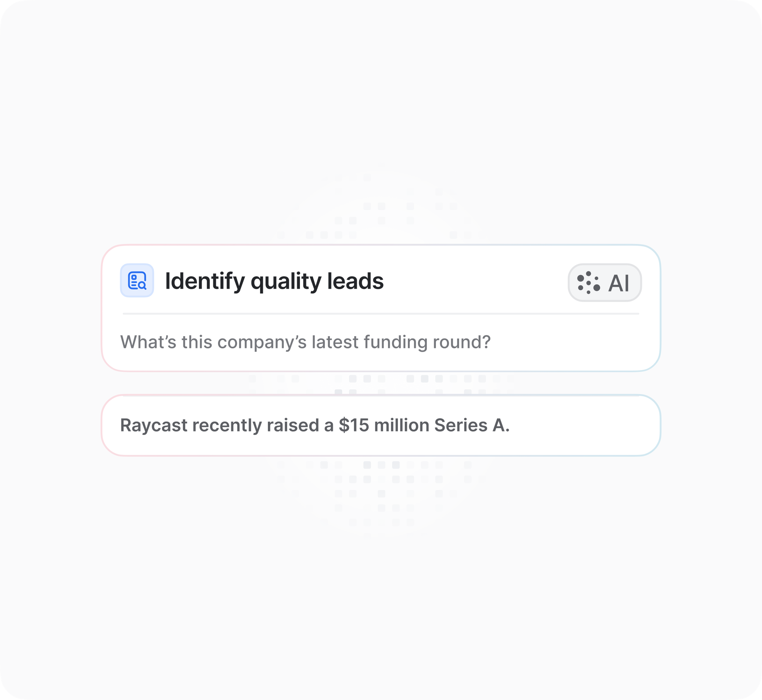Screen dimensions: 762x700
Task: Click the word "Raycast" in the answer
Action: coord(153,425)
